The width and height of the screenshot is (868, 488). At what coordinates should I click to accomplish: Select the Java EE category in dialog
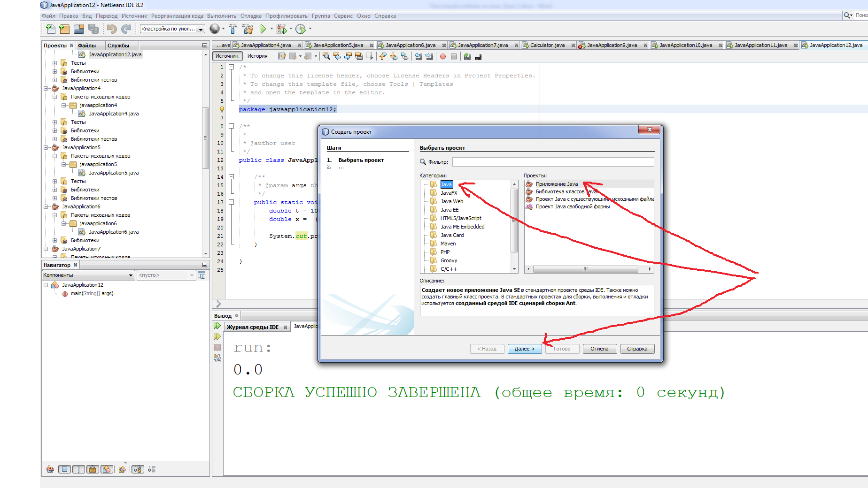[x=449, y=210]
